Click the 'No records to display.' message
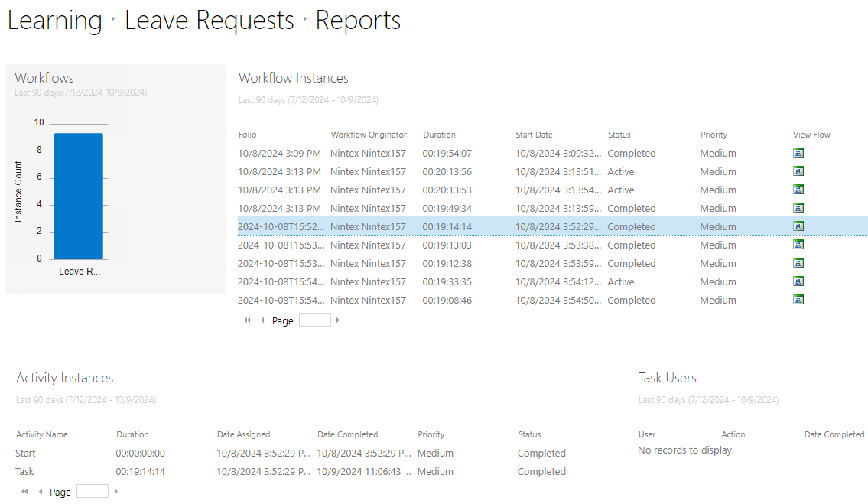 686,450
